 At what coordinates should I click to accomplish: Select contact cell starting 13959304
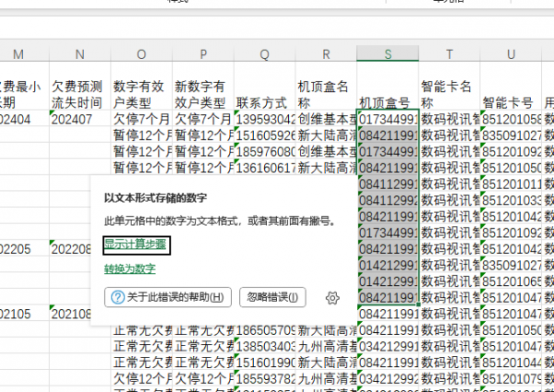click(264, 119)
